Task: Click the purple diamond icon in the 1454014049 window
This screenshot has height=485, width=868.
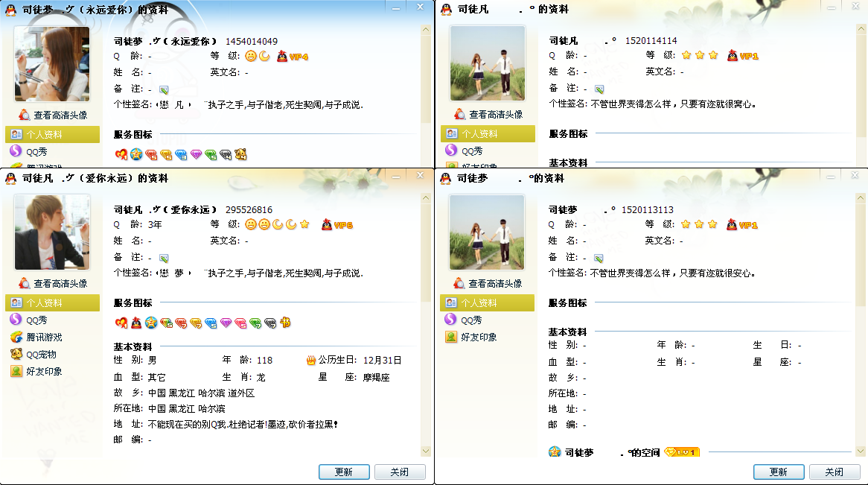Action: click(x=196, y=155)
